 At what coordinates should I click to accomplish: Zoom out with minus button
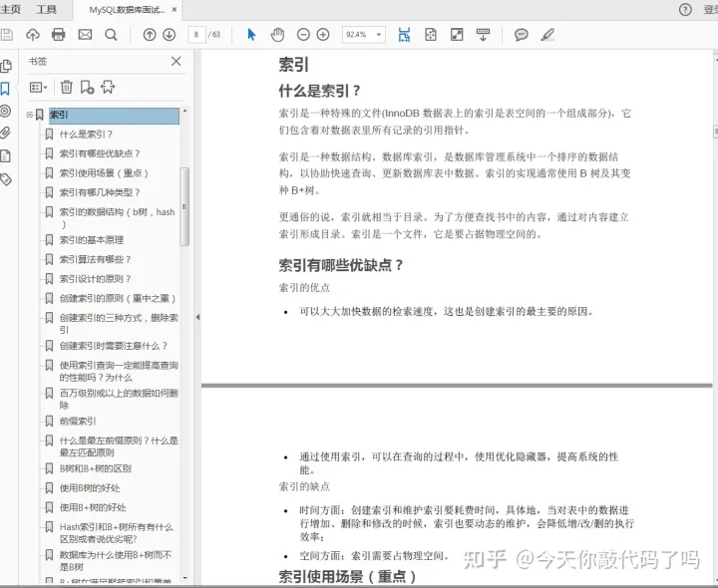(x=303, y=34)
